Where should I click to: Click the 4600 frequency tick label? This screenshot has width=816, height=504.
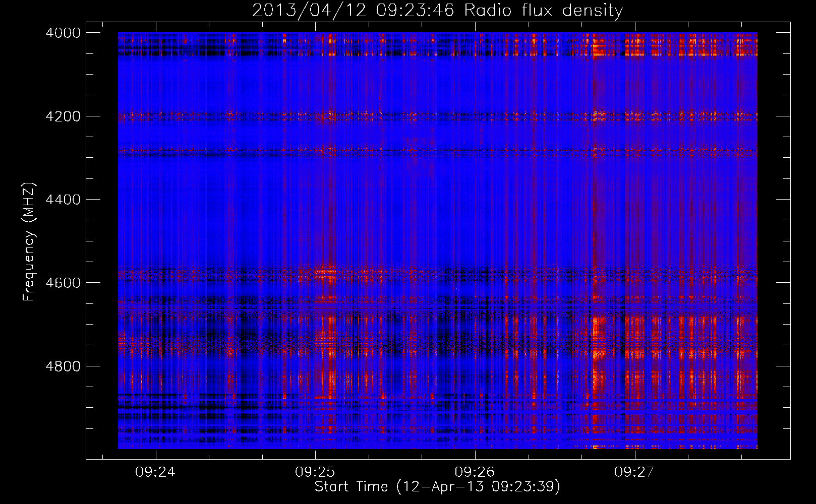click(x=63, y=283)
